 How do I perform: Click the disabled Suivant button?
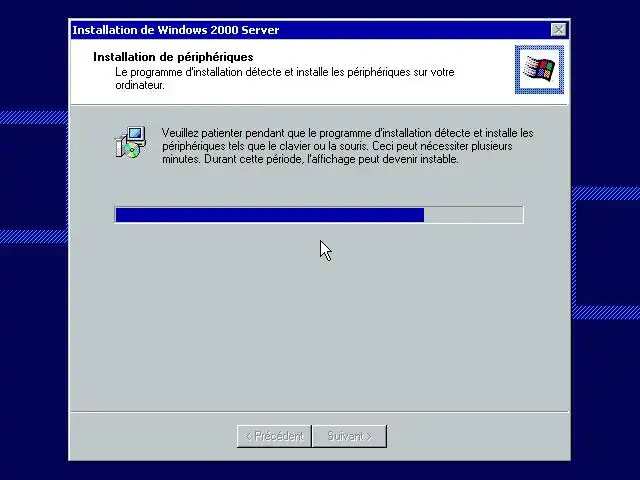coord(349,436)
